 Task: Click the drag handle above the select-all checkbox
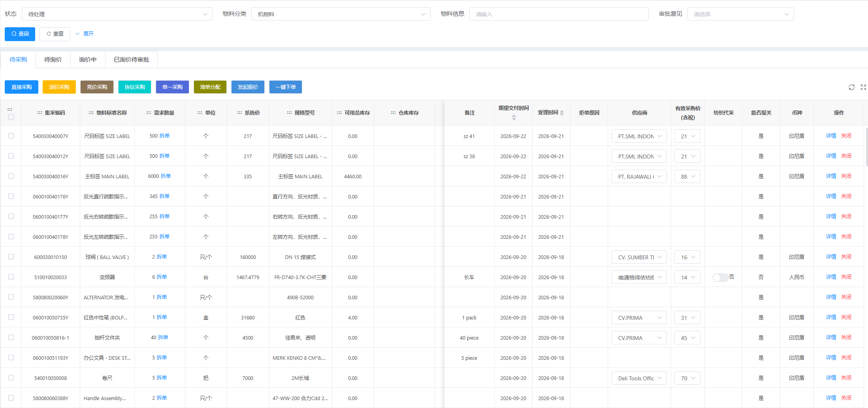pos(10,109)
